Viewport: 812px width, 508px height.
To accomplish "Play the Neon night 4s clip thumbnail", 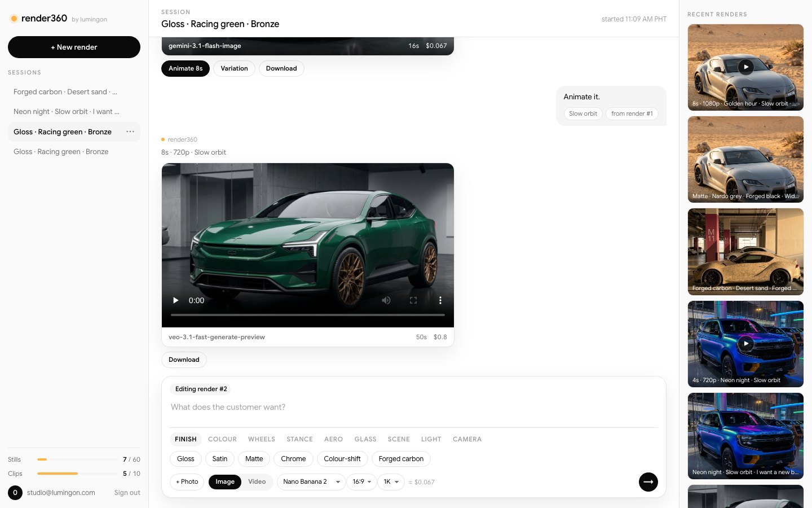I will click(x=746, y=344).
